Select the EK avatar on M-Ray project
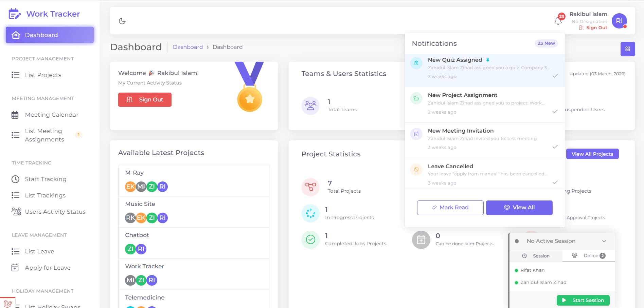 (x=130, y=187)
